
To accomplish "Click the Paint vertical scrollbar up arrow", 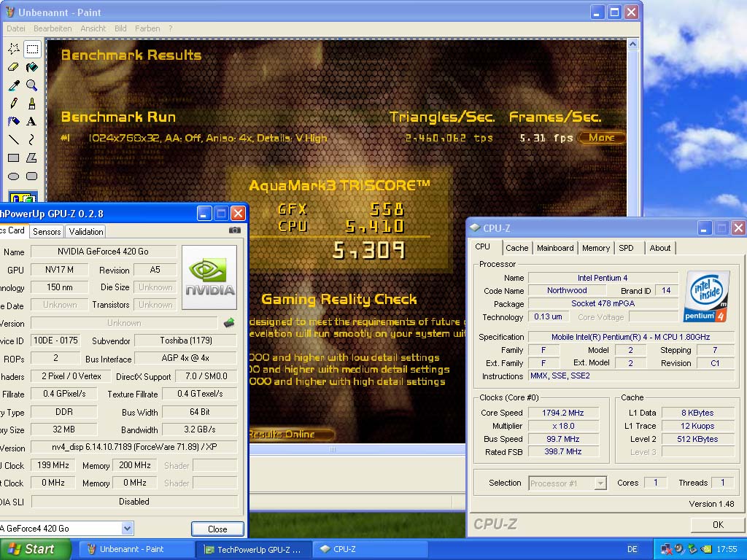I will pyautogui.click(x=632, y=44).
